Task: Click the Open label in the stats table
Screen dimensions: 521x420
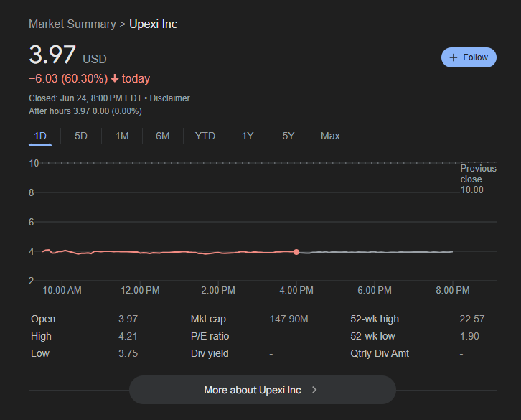Action: point(43,319)
